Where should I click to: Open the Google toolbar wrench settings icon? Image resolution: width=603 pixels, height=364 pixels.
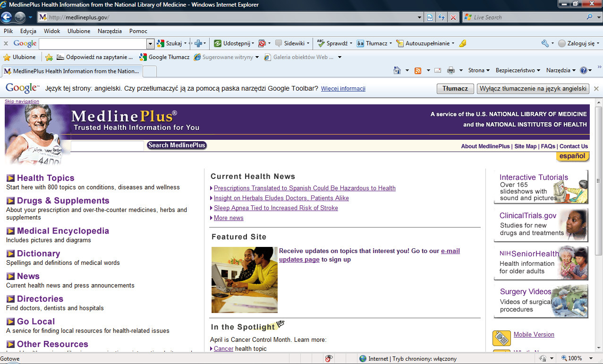545,43
